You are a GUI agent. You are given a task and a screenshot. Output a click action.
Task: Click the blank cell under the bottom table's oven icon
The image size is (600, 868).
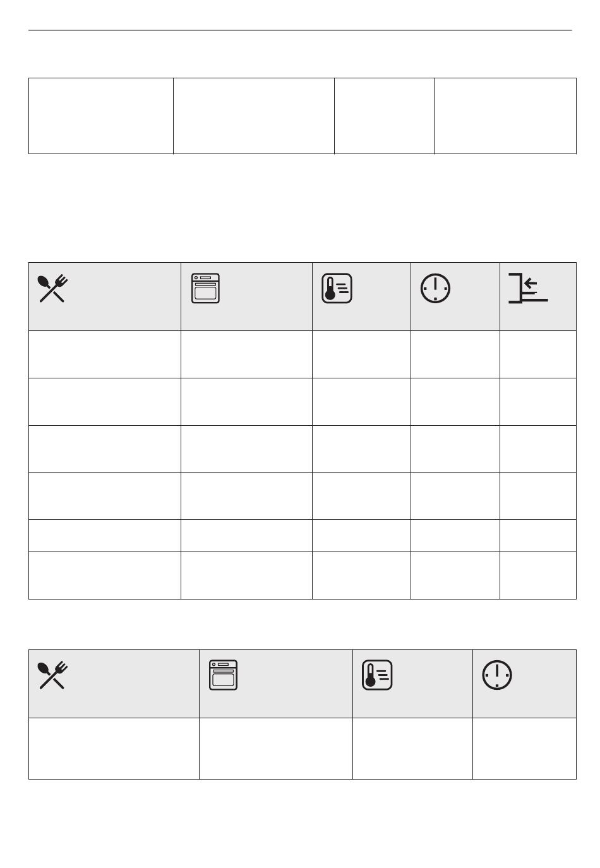[x=276, y=749]
